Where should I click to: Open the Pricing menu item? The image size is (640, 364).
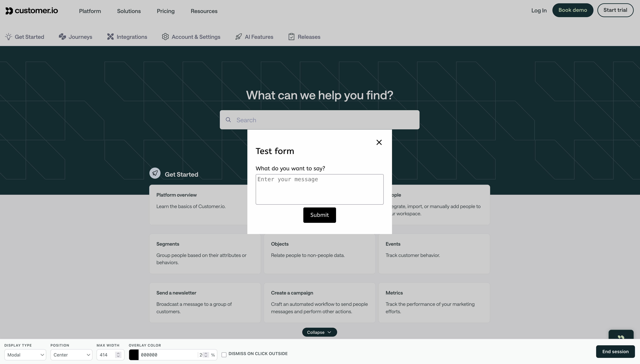[166, 11]
